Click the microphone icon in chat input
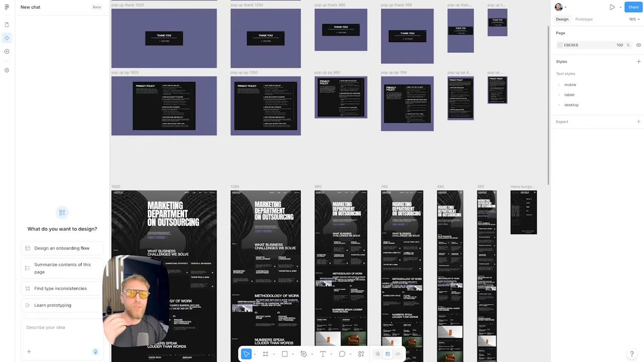The image size is (644, 362). point(95,352)
